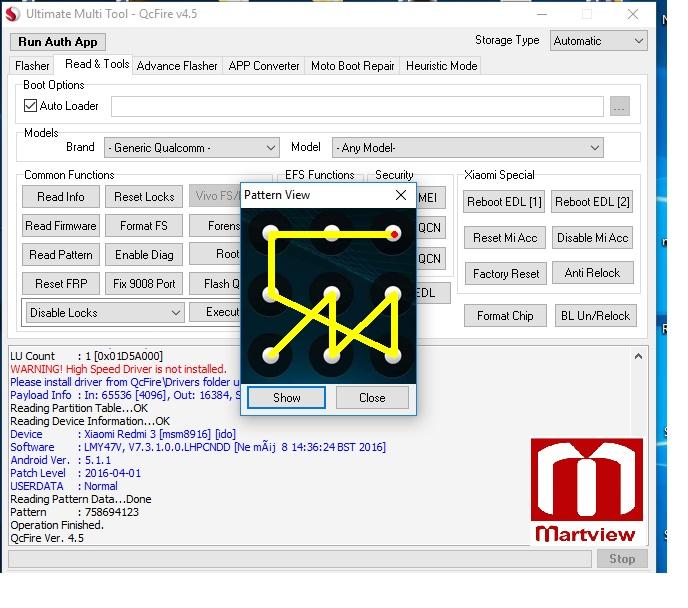Screen dimensions: 688x608
Task: Open the Moto Boot Repair tab
Action: [352, 66]
